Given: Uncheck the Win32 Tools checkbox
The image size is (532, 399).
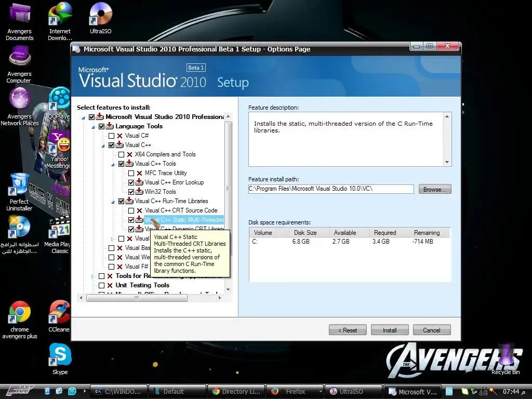Looking at the screenshot, I should point(131,192).
